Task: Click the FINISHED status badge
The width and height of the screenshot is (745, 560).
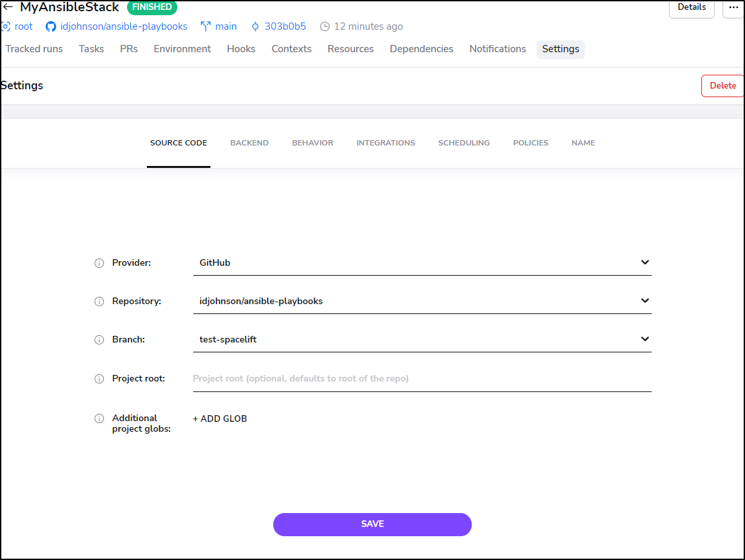Action: pos(152,7)
